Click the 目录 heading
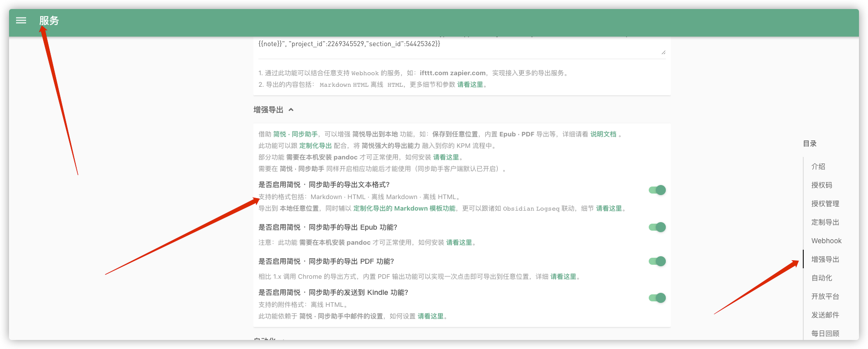Image resolution: width=868 pixels, height=349 pixels. click(810, 143)
